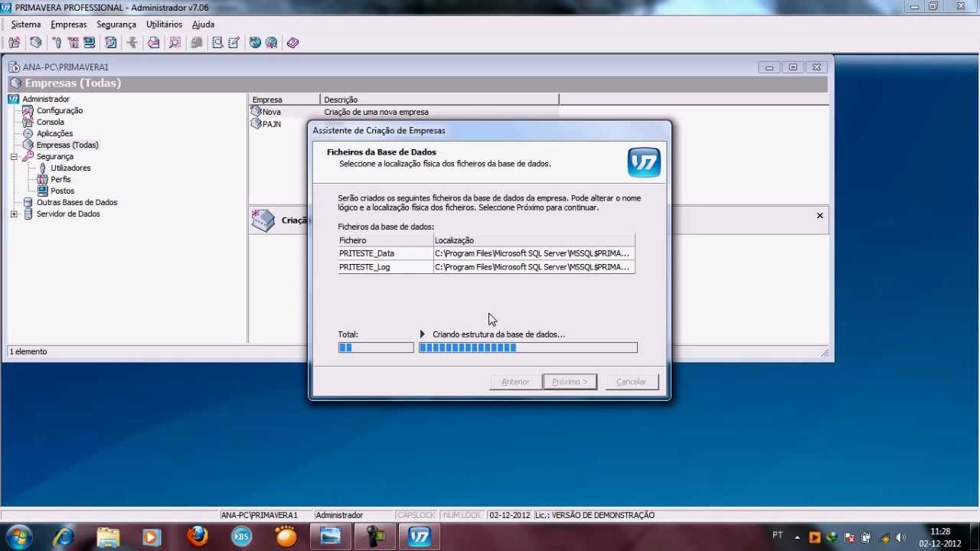Click the pink book help toolbar icon
This screenshot has width=980, height=551.
coord(293,43)
